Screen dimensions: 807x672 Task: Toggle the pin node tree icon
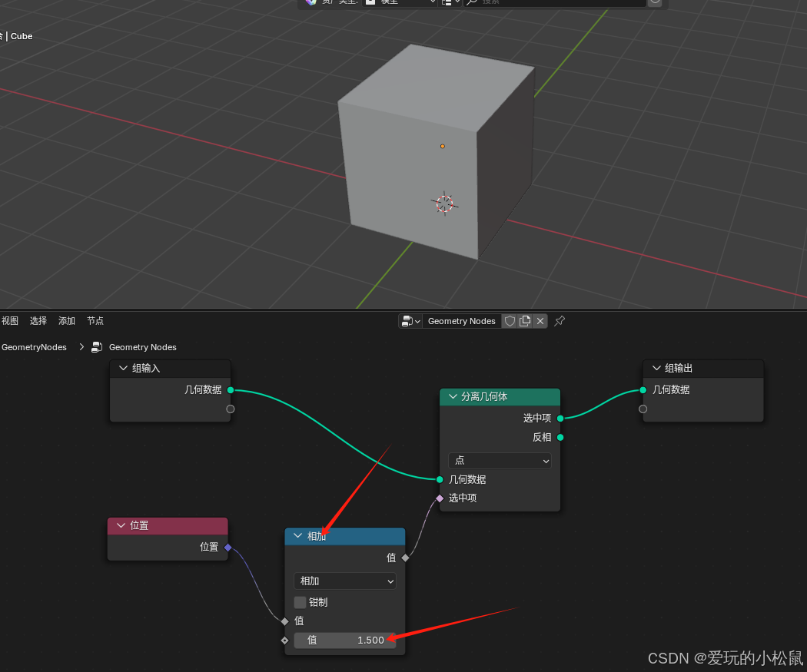click(560, 321)
